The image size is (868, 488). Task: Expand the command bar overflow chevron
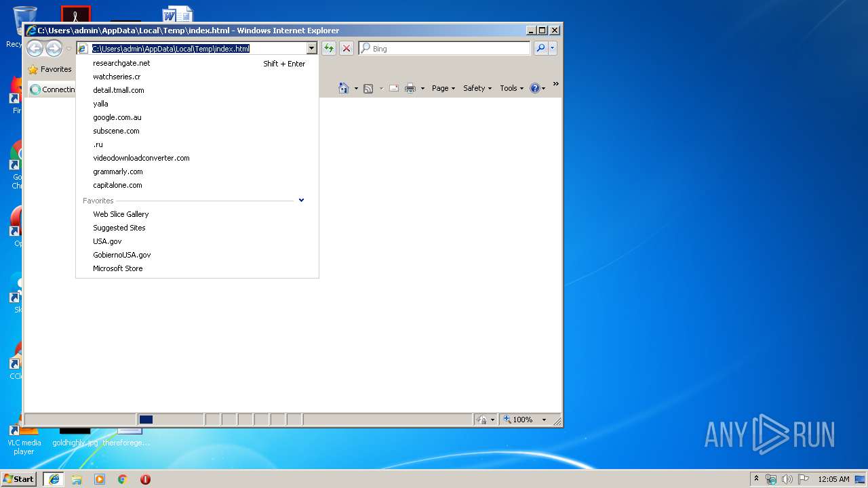tap(556, 84)
